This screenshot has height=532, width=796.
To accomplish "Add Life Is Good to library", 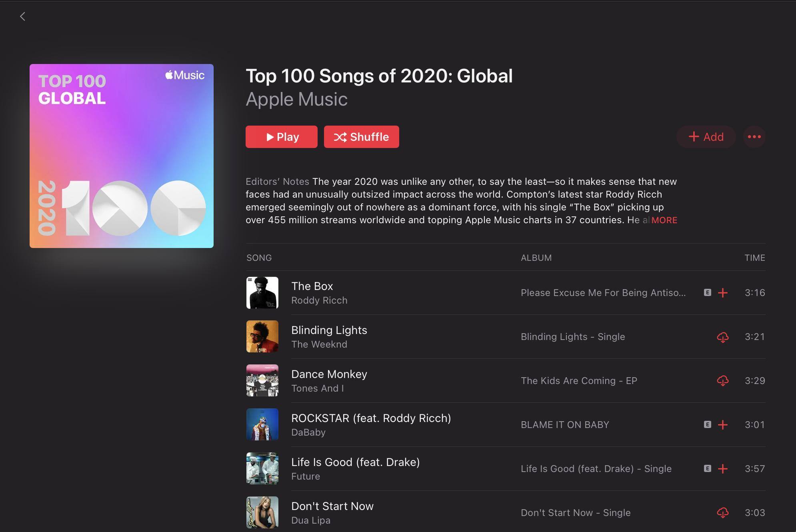I will pos(722,469).
